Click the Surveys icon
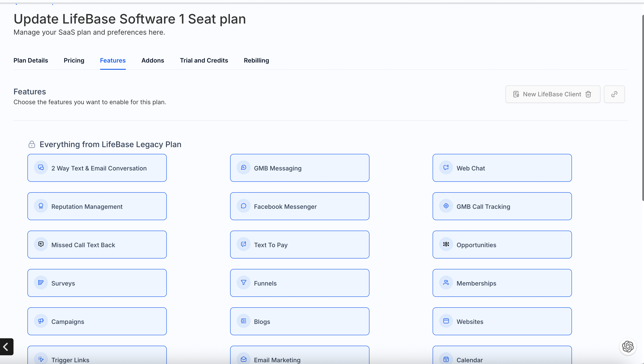The height and width of the screenshot is (364, 644). [x=41, y=283]
